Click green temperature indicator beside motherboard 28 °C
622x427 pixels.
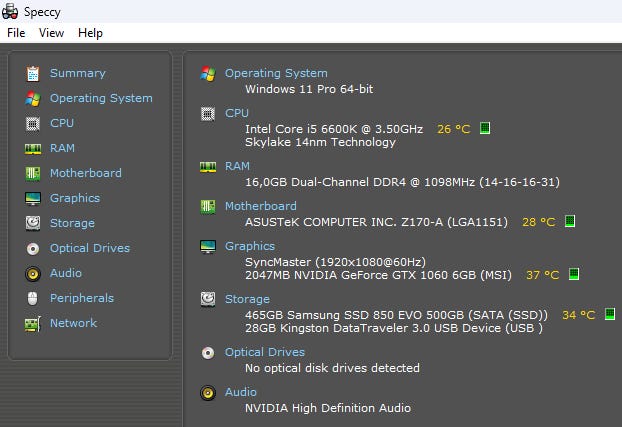tap(570, 221)
